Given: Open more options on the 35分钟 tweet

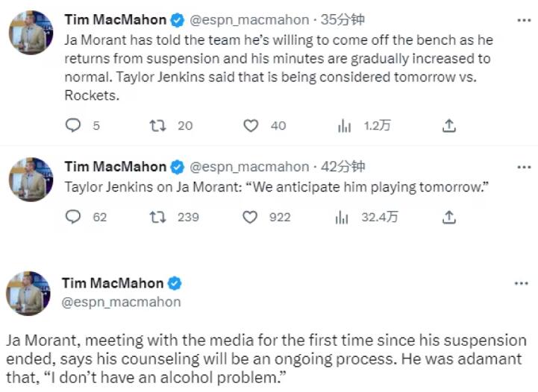Looking at the screenshot, I should click(524, 21).
